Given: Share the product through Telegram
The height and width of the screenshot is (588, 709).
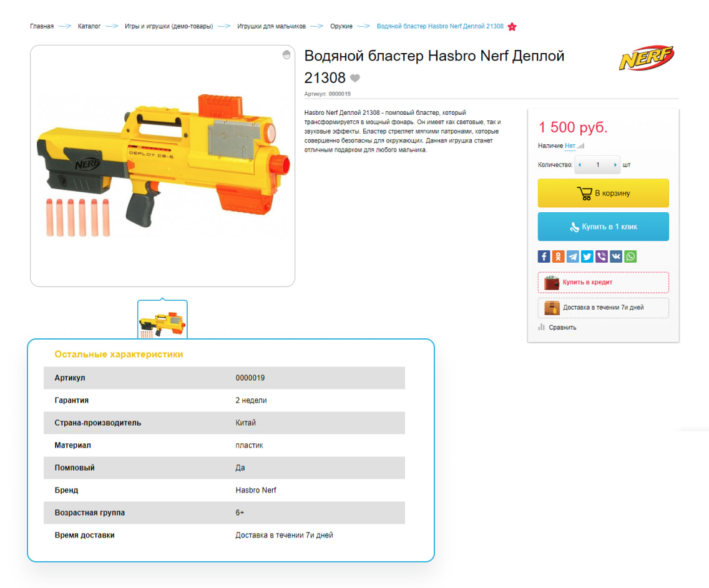Looking at the screenshot, I should click(x=572, y=257).
